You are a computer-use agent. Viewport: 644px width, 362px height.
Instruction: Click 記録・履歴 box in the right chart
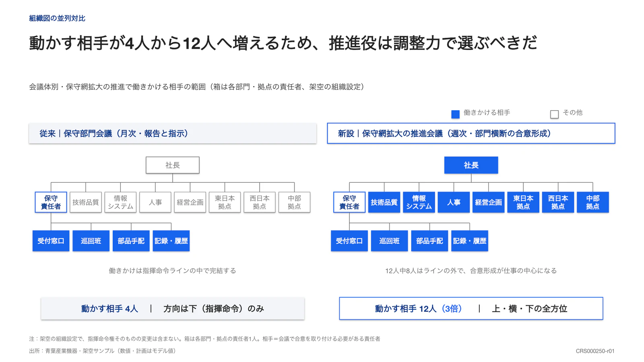(470, 241)
